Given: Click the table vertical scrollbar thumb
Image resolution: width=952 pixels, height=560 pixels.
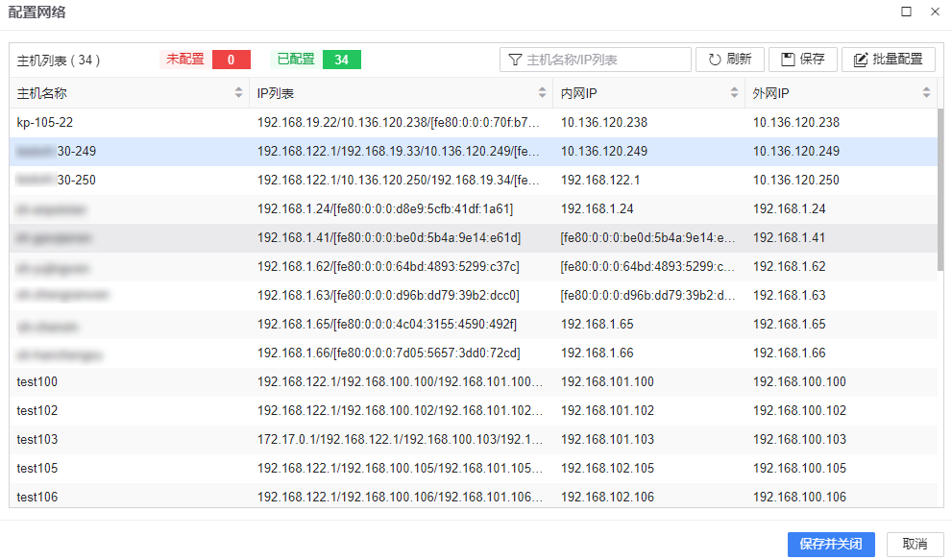Looking at the screenshot, I should 940,189.
